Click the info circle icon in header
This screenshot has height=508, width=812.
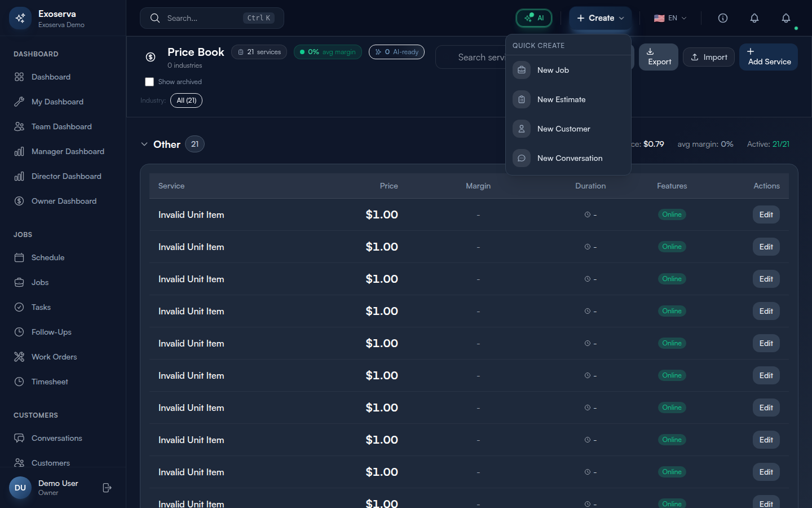[x=722, y=18]
